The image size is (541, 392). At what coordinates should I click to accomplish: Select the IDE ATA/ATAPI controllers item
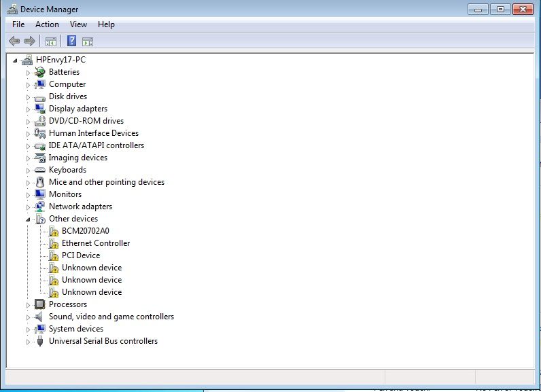coord(96,145)
